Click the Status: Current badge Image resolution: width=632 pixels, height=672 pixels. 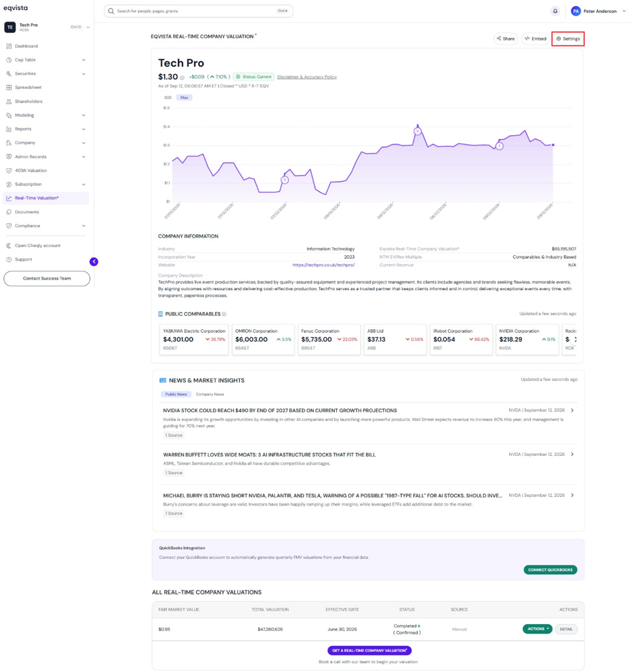pos(253,77)
